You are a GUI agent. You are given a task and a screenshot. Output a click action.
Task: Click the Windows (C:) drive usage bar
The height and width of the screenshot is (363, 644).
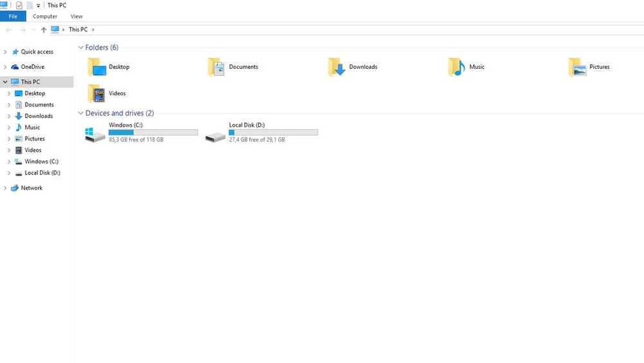click(153, 133)
